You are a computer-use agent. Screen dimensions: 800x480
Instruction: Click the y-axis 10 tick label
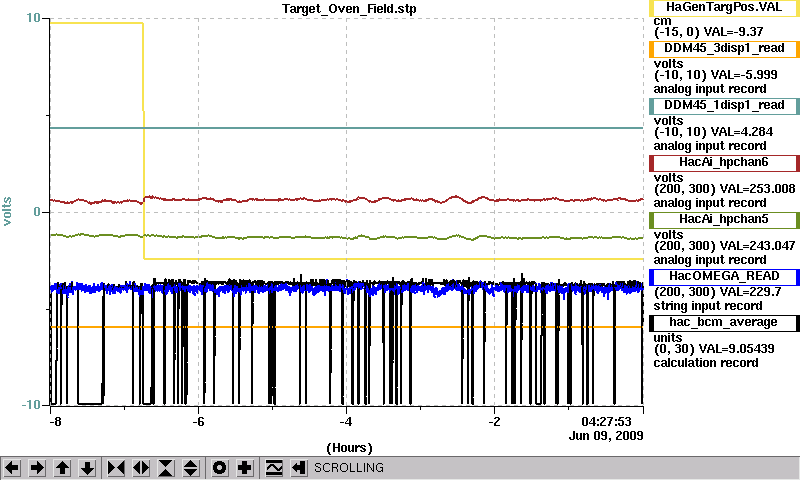click(33, 18)
